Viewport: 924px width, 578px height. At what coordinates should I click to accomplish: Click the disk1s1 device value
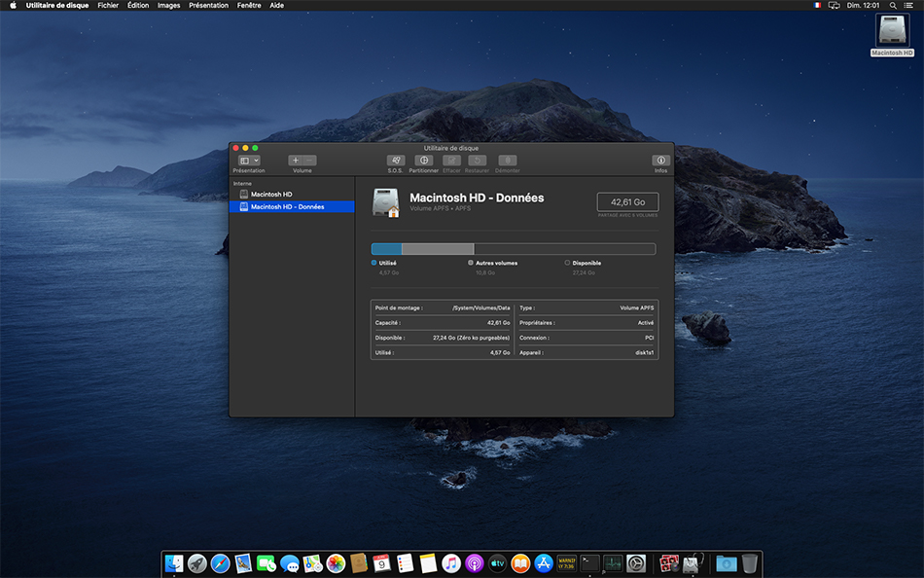click(644, 352)
